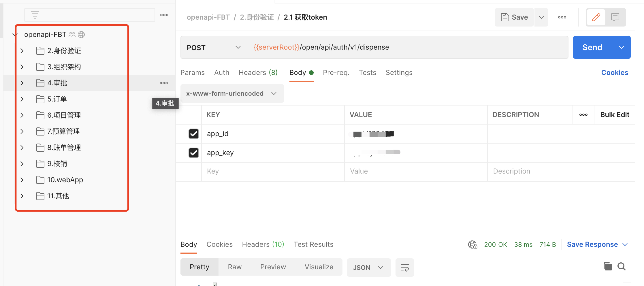Screen dimensions: 644x286
Task: Open the comments panel icon
Action: tap(615, 17)
